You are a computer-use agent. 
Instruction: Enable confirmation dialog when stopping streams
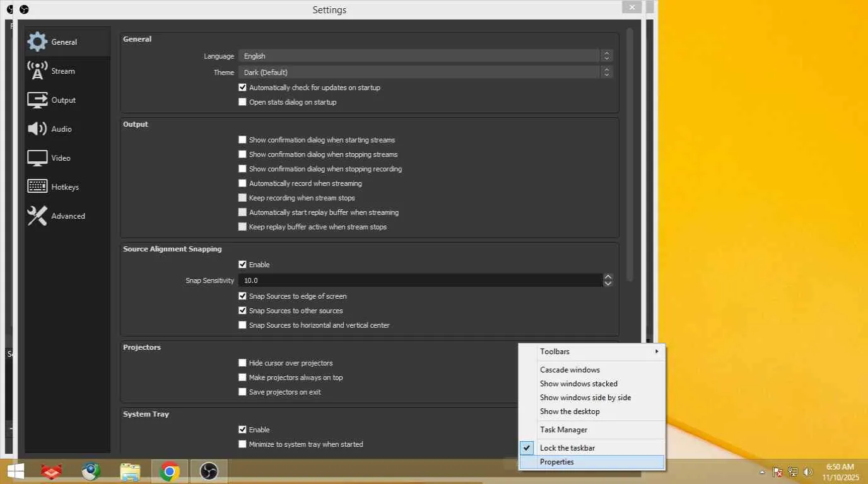point(242,154)
